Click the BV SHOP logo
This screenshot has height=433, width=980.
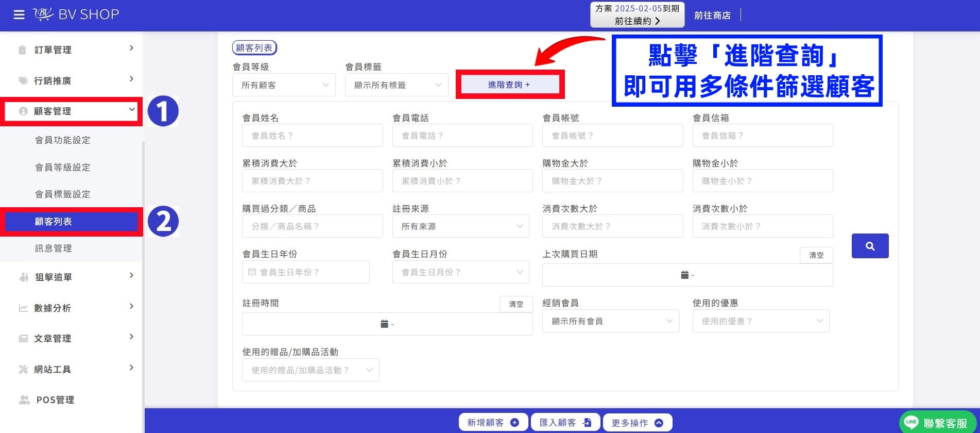[76, 14]
